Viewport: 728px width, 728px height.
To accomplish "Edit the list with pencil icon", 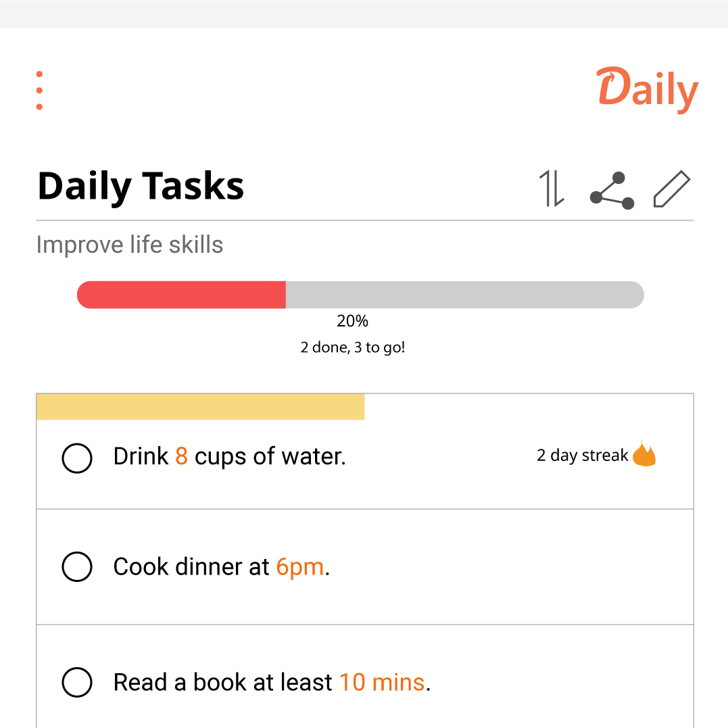I will coord(672,189).
